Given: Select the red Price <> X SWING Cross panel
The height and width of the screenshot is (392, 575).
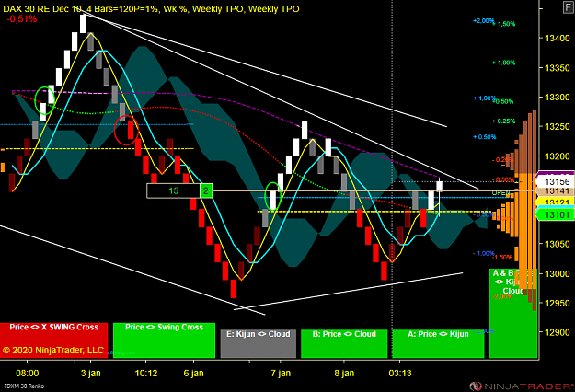Looking at the screenshot, I should point(54,340).
